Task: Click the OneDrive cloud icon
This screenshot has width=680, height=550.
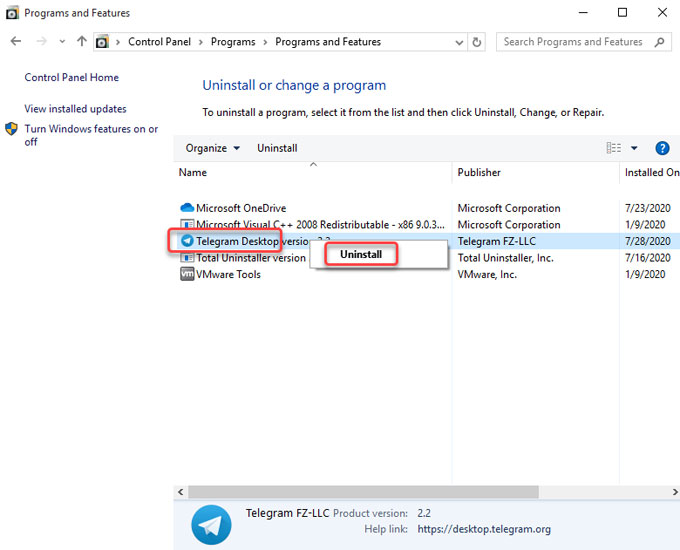Action: [187, 208]
